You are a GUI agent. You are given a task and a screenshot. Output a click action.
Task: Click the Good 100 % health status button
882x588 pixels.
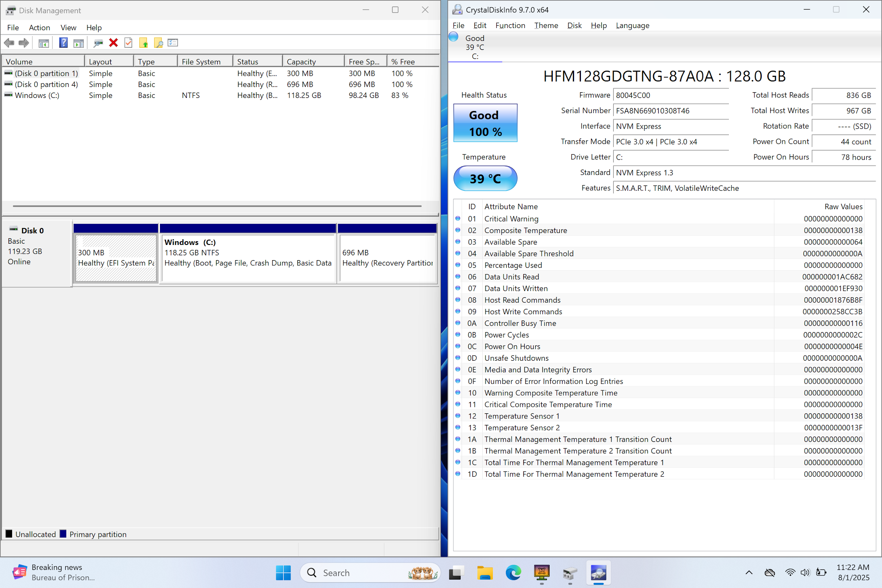click(x=485, y=123)
